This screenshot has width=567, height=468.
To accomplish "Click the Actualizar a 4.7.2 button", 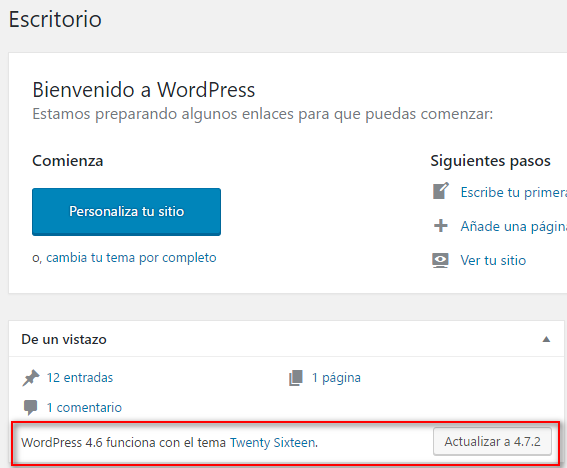I will point(492,442).
